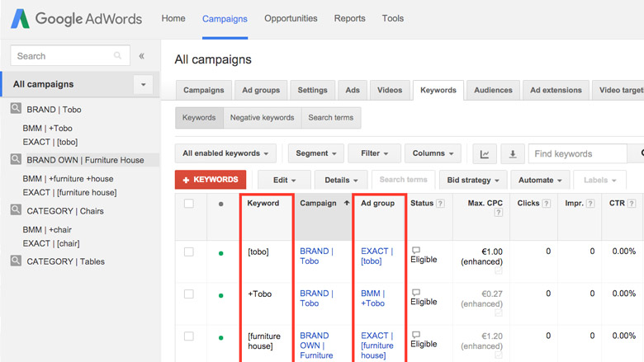This screenshot has height=362, width=644.
Task: Select BMM | +chair in sidebar tree
Action: (47, 229)
